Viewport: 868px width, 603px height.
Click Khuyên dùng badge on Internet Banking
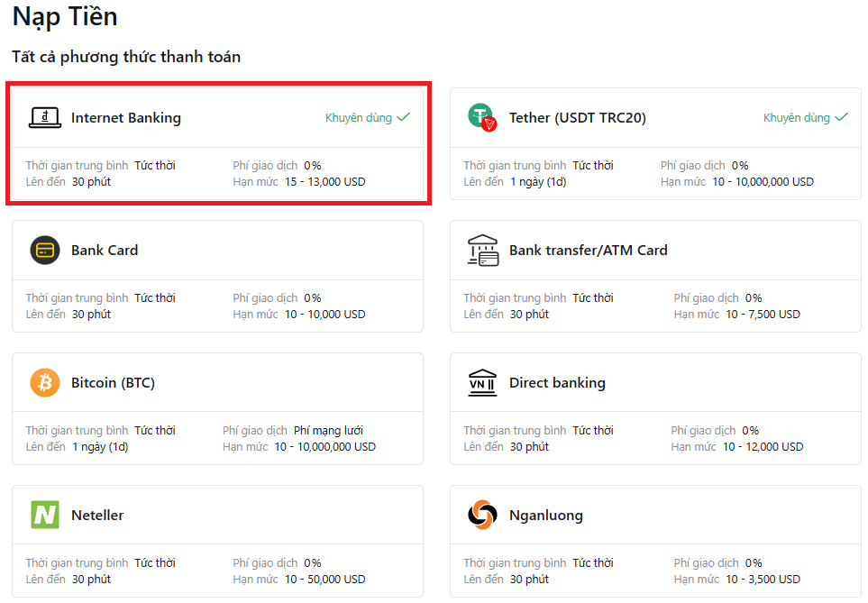367,118
